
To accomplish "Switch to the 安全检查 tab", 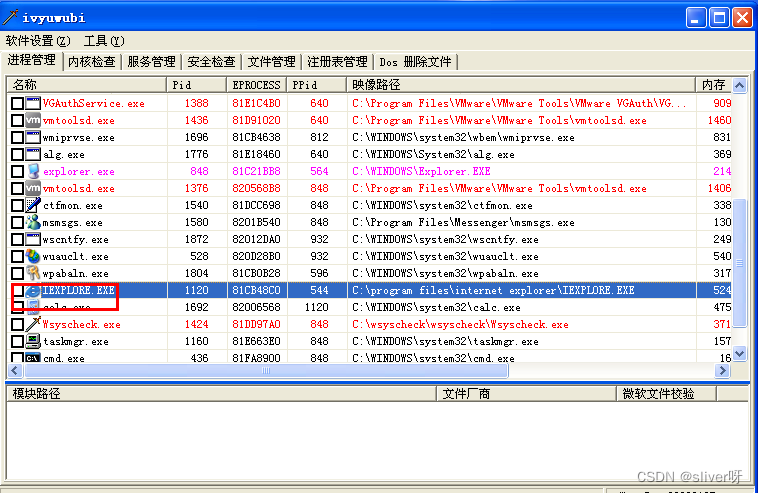I will [x=211, y=62].
